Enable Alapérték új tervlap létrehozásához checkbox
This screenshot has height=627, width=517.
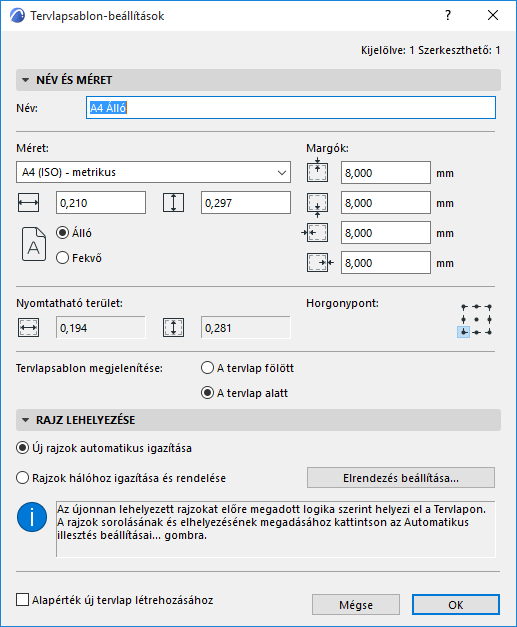click(22, 600)
